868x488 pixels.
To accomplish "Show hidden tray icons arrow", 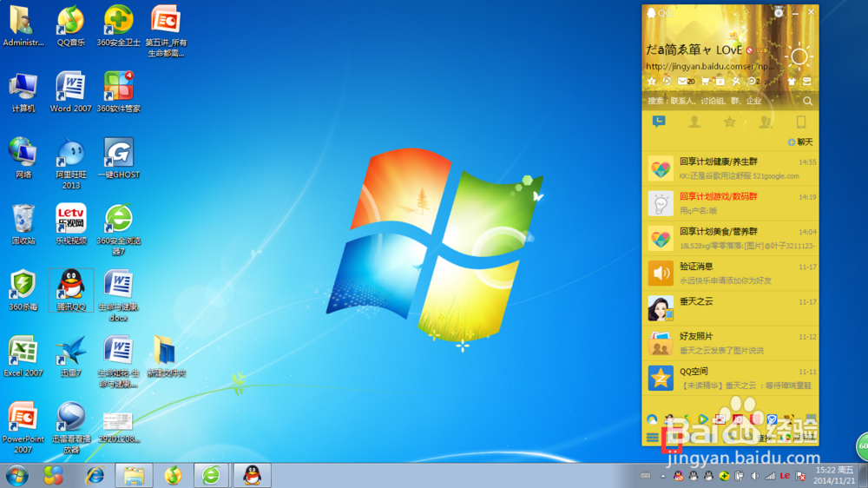I will coord(662,476).
